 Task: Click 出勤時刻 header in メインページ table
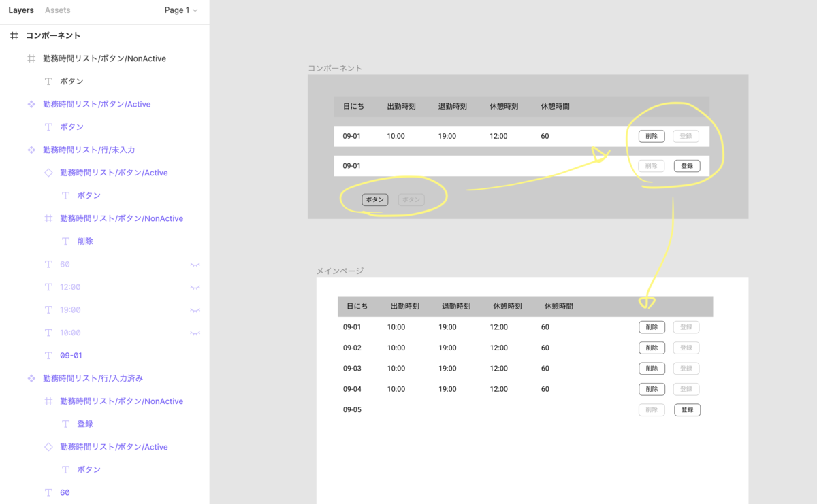pos(405,306)
